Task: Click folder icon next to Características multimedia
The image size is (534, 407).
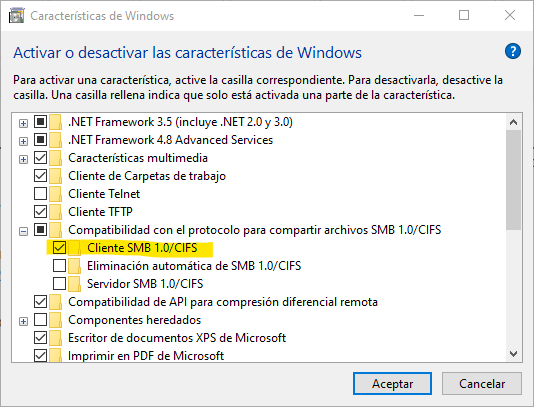Action: point(55,158)
